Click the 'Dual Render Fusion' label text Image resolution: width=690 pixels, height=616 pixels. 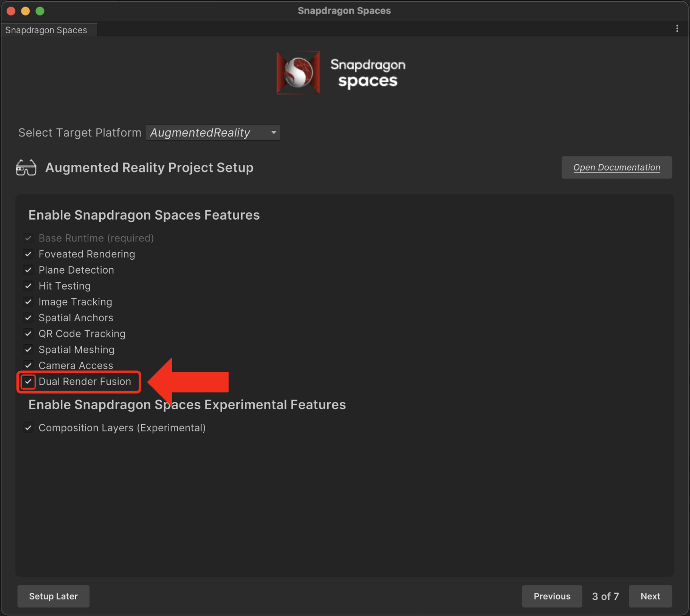85,382
